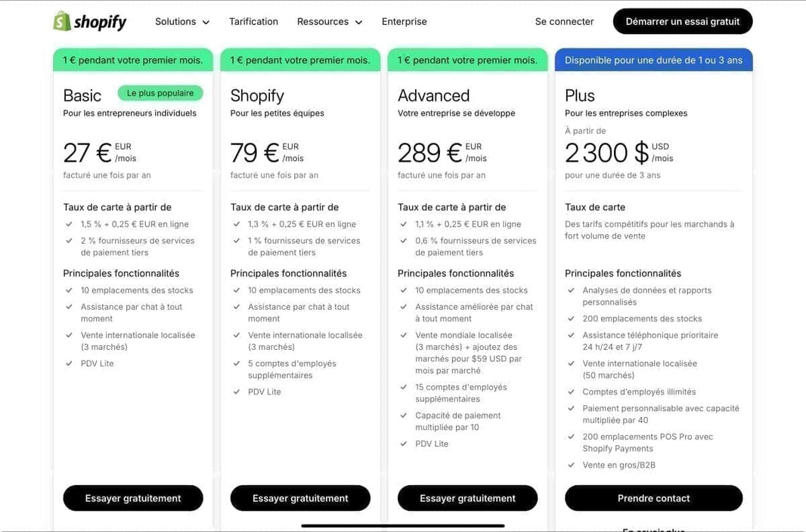806x532 pixels.
Task: Click the Se connecter link
Action: pos(564,21)
